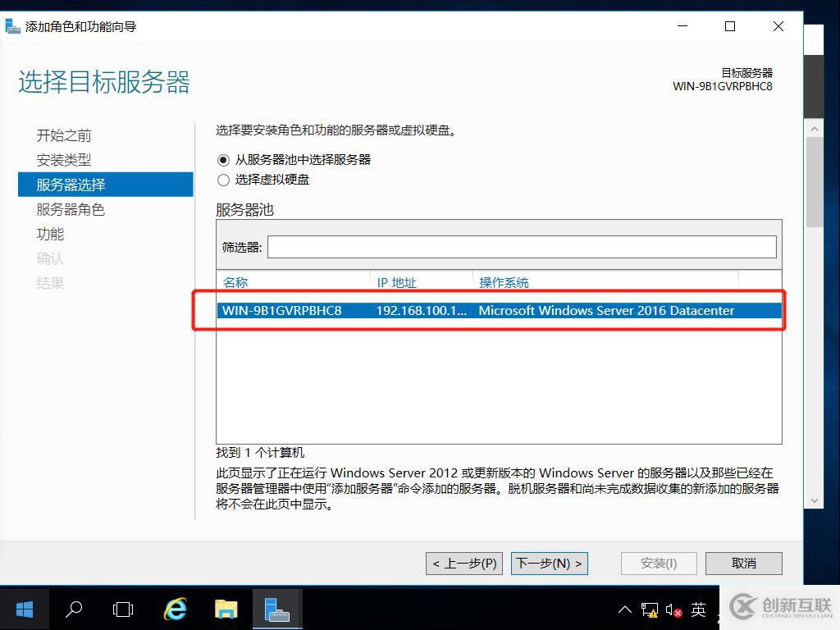Sort by 操作系统 column header
Screen dimensions: 840x630
pos(504,283)
